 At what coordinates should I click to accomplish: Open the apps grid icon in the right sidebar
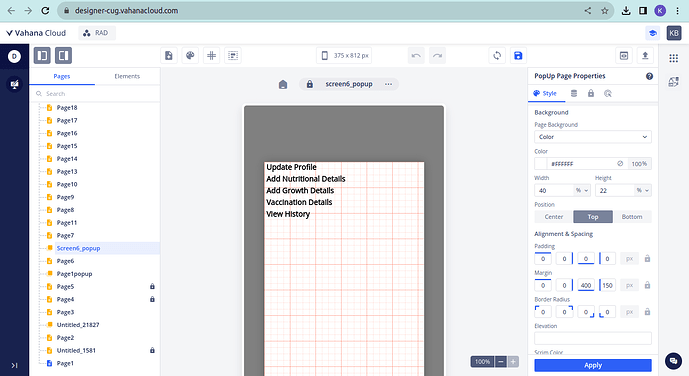click(674, 58)
